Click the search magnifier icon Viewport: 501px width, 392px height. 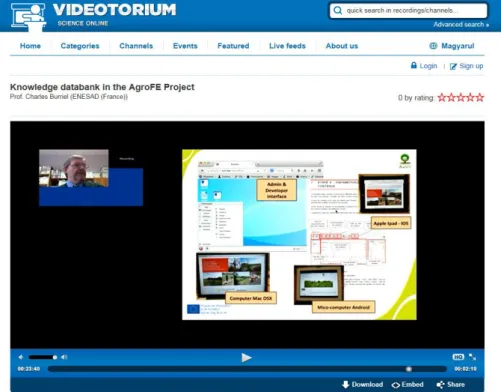338,10
